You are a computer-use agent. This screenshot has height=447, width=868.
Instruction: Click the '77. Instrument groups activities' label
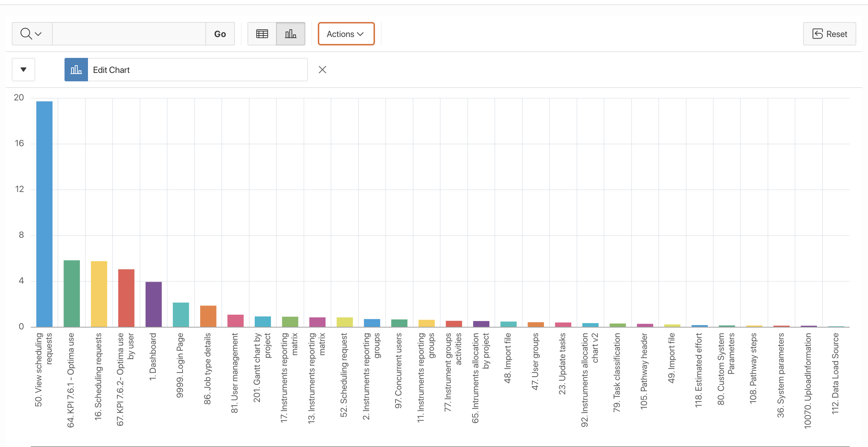click(453, 372)
